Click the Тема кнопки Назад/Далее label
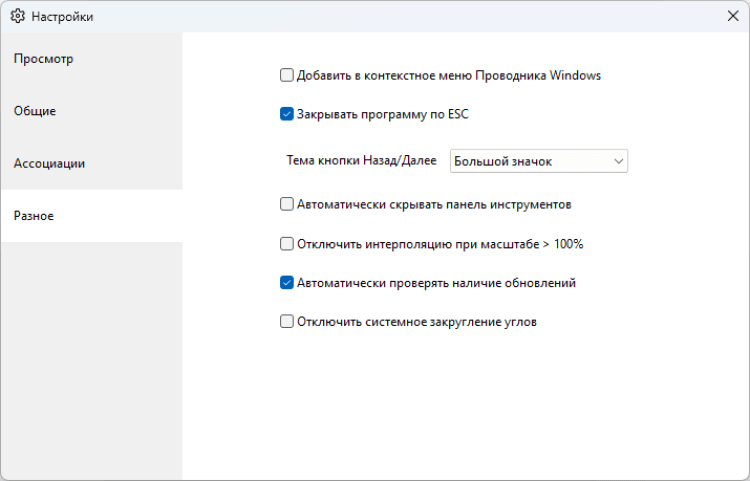 [361, 161]
